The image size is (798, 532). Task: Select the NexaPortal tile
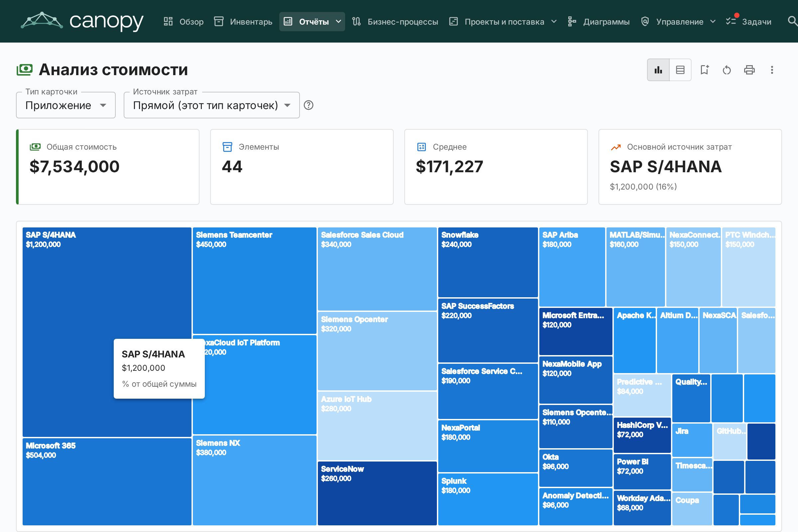coord(488,446)
